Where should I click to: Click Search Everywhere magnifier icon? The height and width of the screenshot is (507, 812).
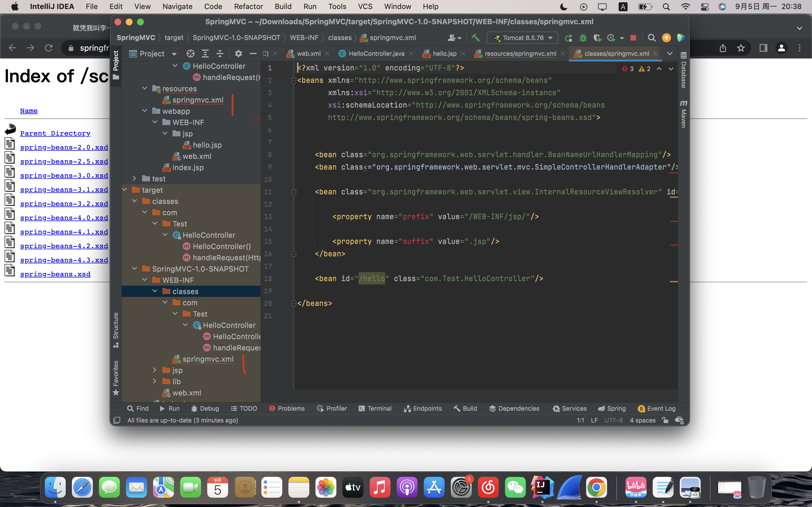[651, 38]
